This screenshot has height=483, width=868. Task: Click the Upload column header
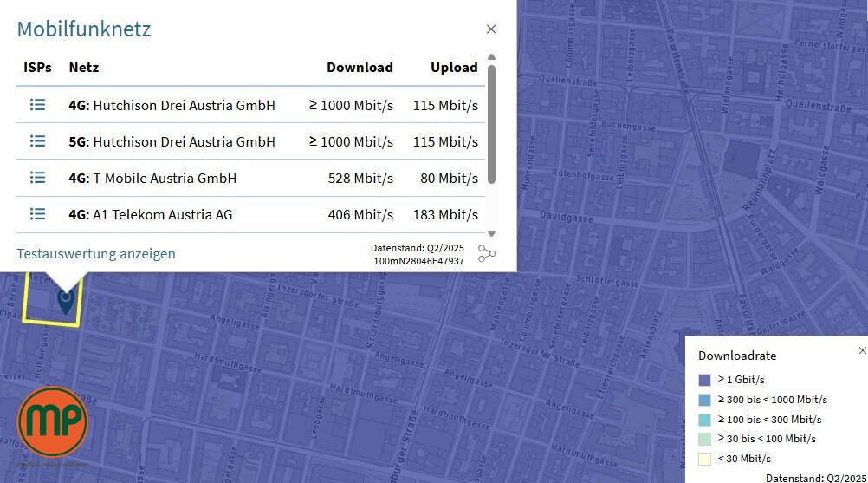click(454, 68)
